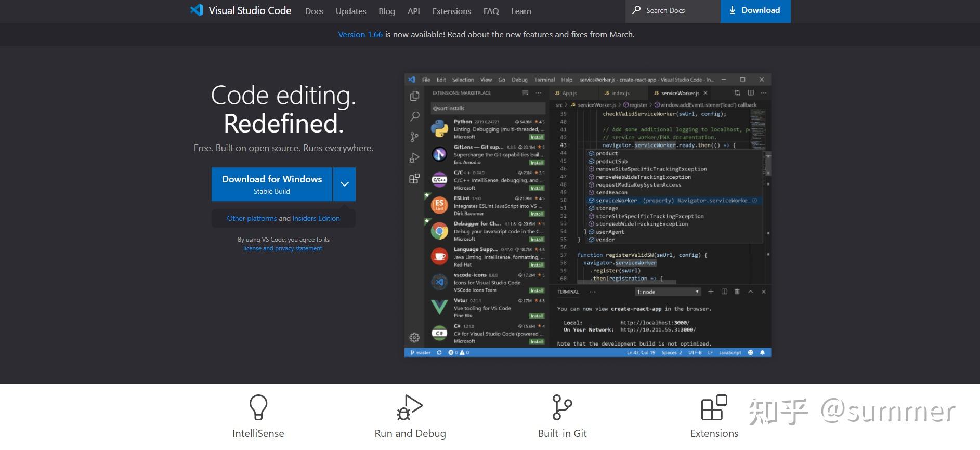Click the Download for Windows Stable Build button

(271, 184)
